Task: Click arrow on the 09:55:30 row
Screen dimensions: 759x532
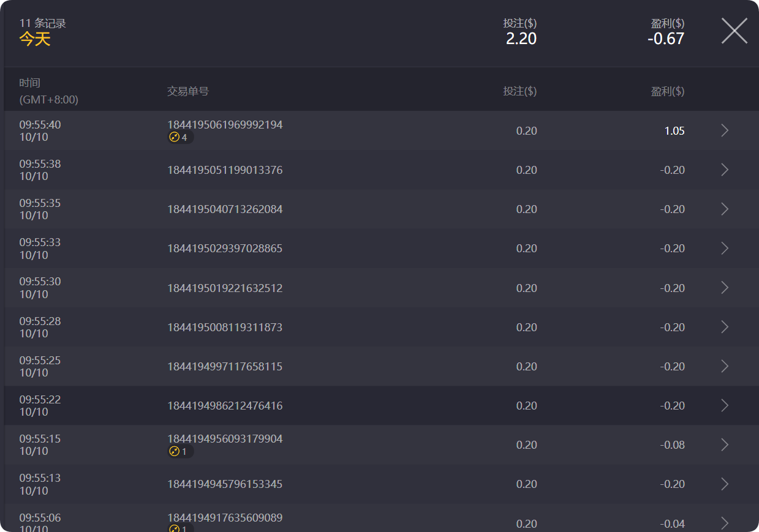Action: [725, 288]
